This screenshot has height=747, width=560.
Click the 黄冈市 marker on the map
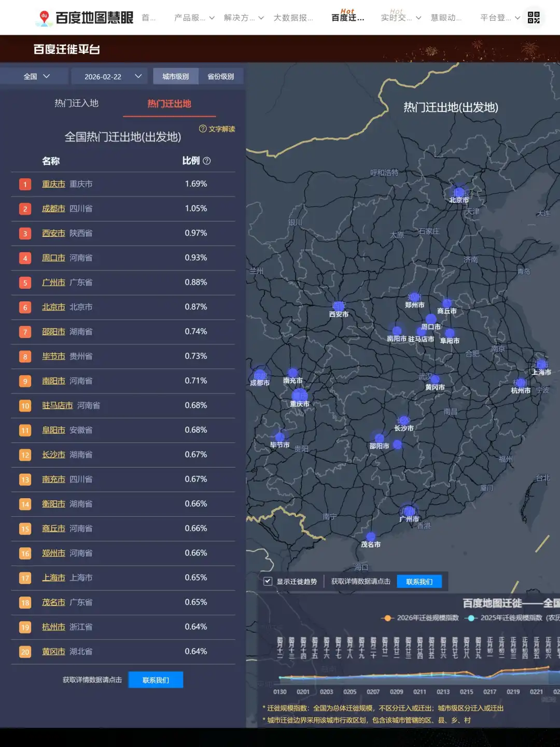[435, 379]
